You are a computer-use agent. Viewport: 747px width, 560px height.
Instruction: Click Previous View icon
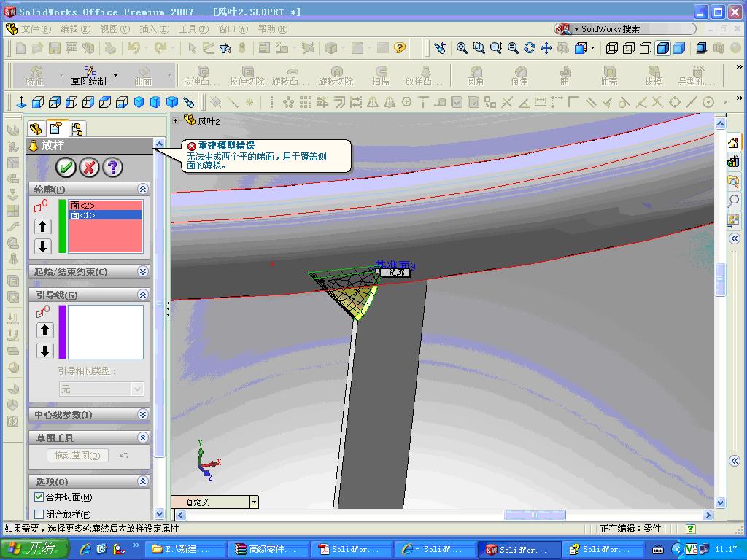click(x=440, y=48)
